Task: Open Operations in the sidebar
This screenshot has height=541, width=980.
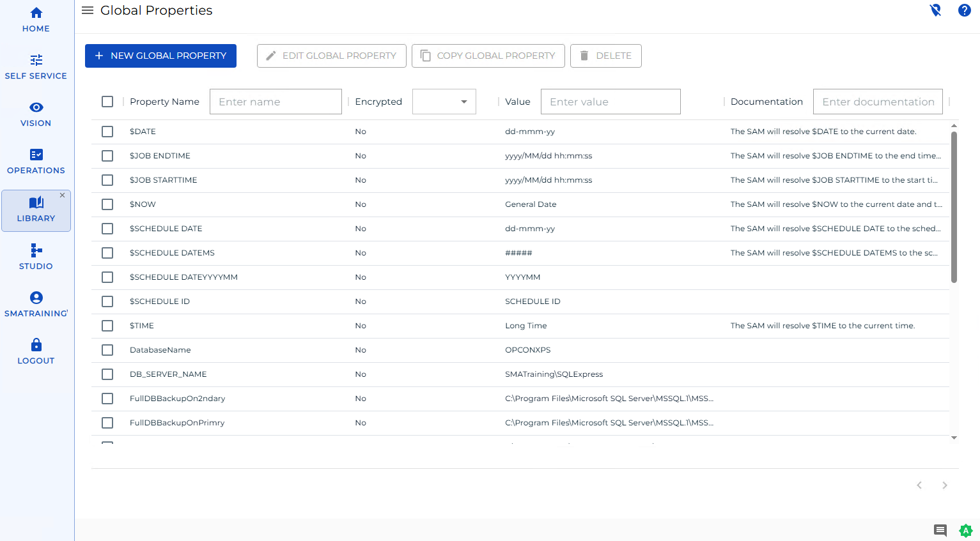Action: click(x=36, y=161)
